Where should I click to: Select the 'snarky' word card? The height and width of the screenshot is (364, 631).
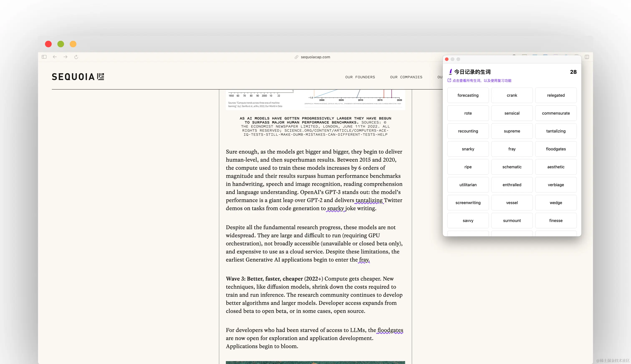pyautogui.click(x=468, y=149)
